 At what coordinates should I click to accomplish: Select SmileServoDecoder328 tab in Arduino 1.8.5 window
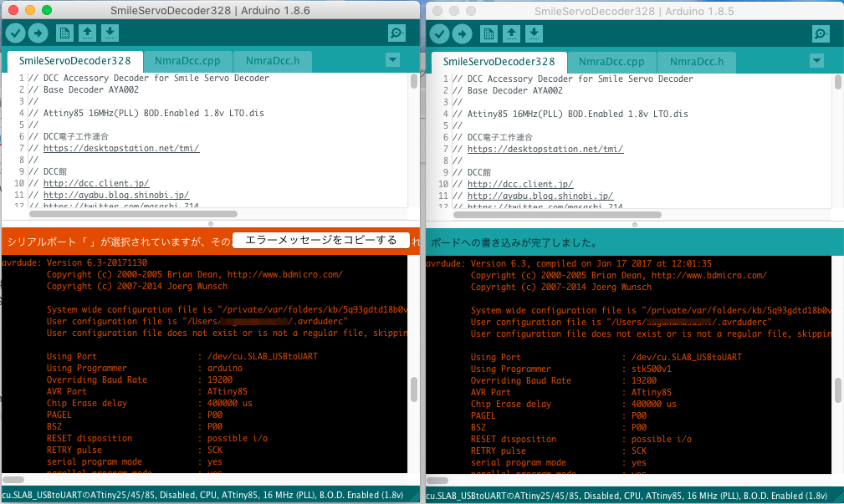499,63
